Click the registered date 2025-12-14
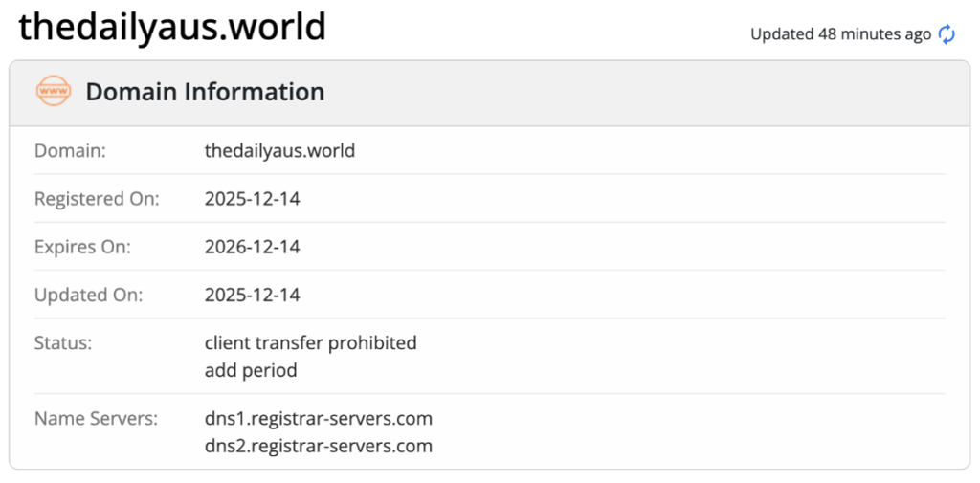The width and height of the screenshot is (980, 483). 252,199
